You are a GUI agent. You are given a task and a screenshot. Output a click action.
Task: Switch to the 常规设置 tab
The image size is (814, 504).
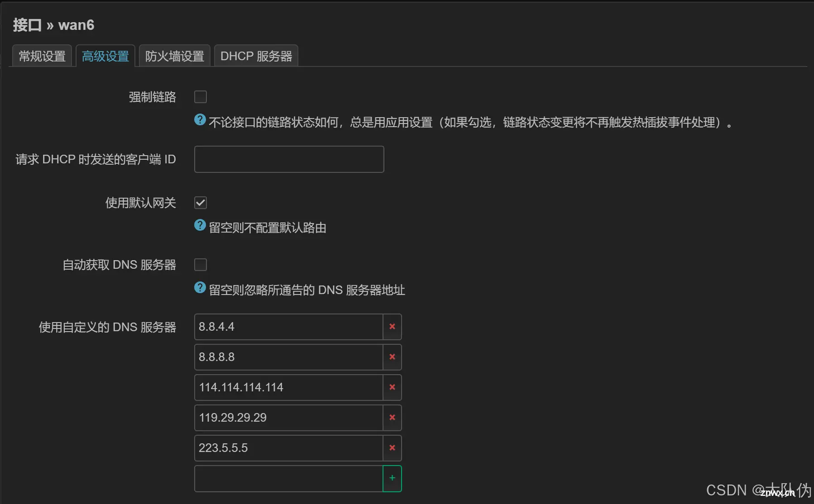[42, 56]
